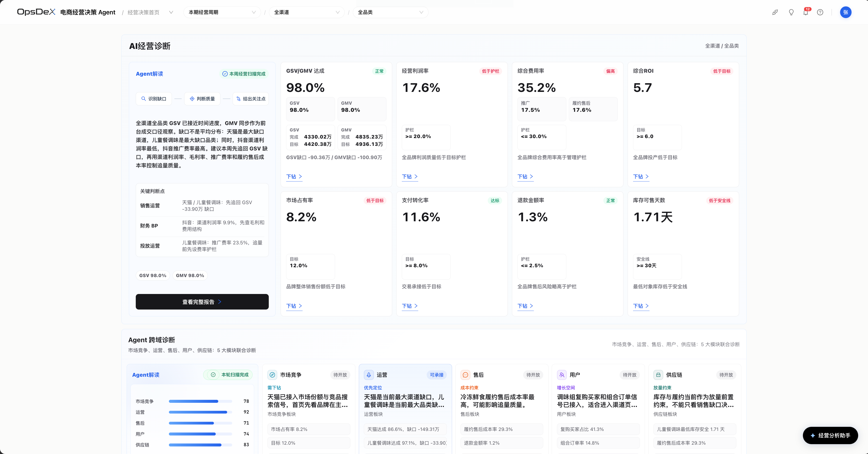Click 待开放 status on 供应链 card

pos(726,374)
